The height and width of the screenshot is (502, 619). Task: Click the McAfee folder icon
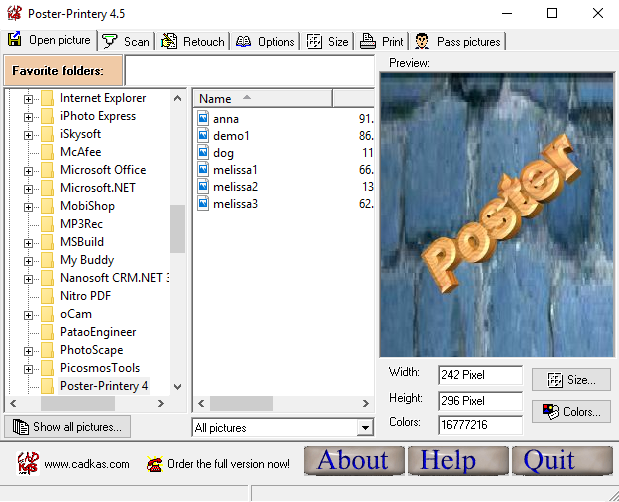pos(47,152)
